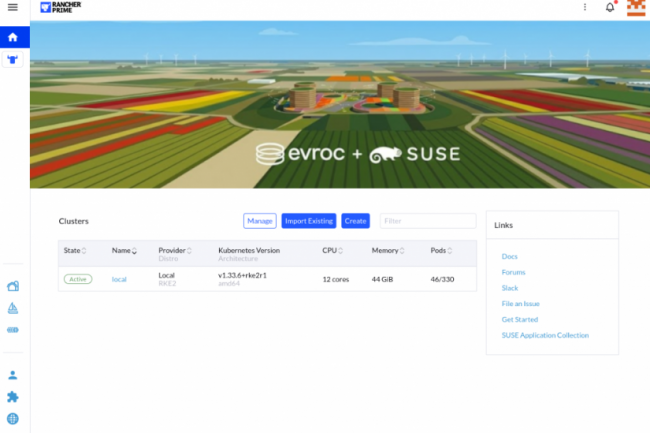Open the local cluster link
Screen dimensions: 650x433
point(119,279)
